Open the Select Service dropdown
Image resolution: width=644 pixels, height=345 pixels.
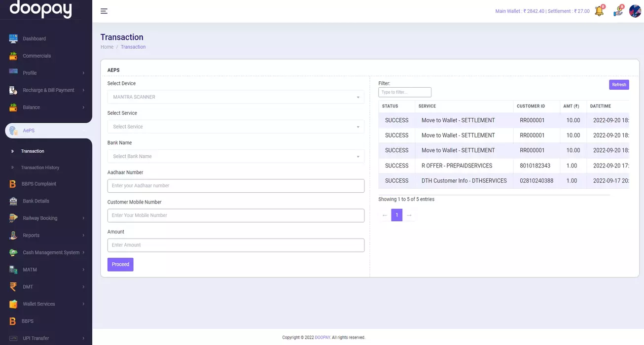click(x=236, y=127)
